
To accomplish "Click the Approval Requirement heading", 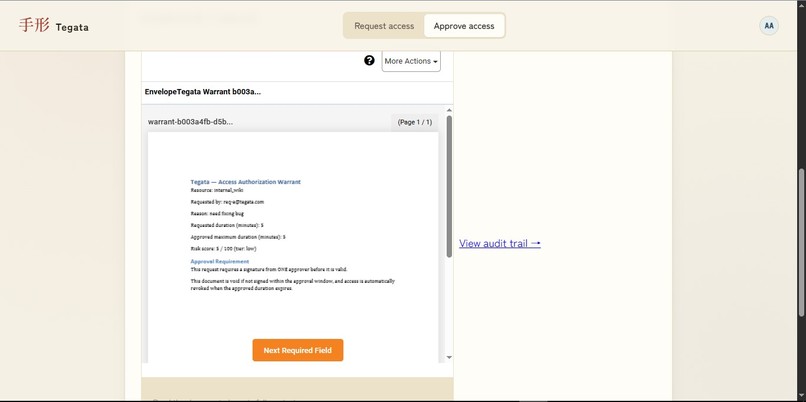I will pyautogui.click(x=219, y=262).
